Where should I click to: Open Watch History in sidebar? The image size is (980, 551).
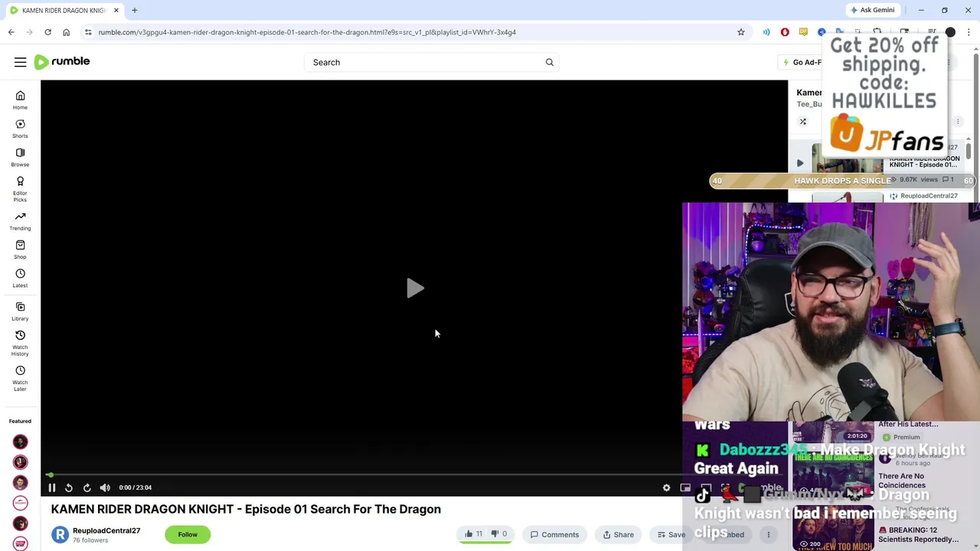click(x=20, y=343)
